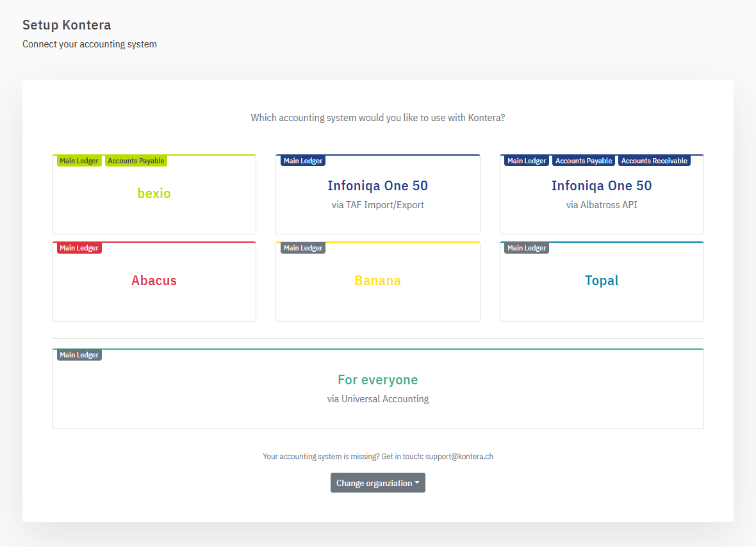Select the Topal accounting system

point(601,281)
